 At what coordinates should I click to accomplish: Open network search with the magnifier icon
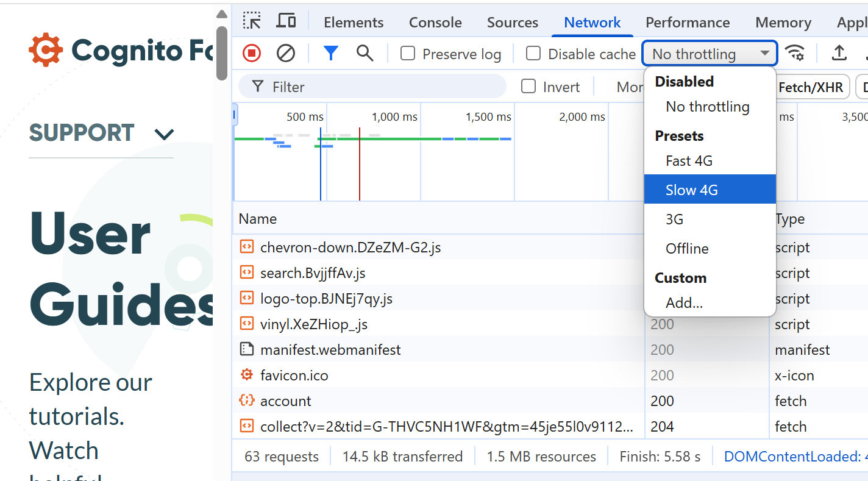pyautogui.click(x=365, y=53)
